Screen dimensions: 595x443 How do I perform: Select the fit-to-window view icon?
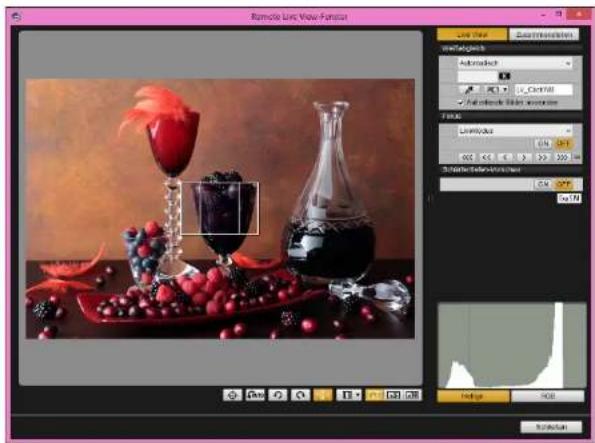(374, 395)
